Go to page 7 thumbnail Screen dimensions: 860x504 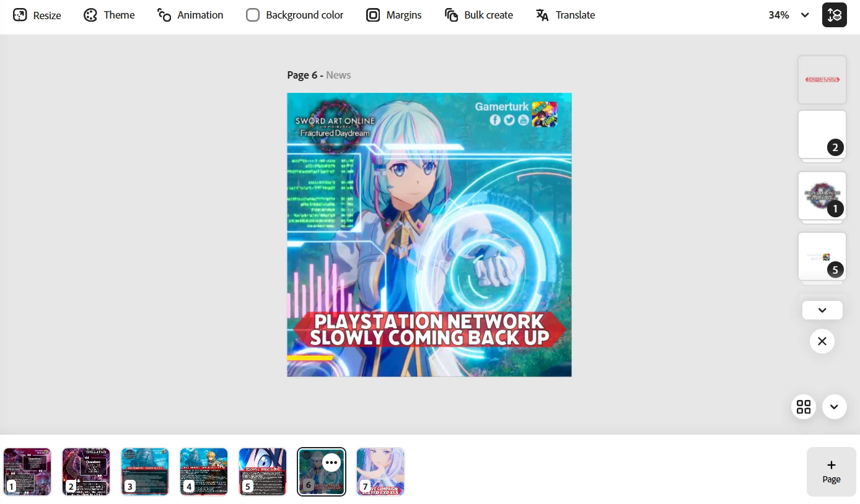(380, 472)
